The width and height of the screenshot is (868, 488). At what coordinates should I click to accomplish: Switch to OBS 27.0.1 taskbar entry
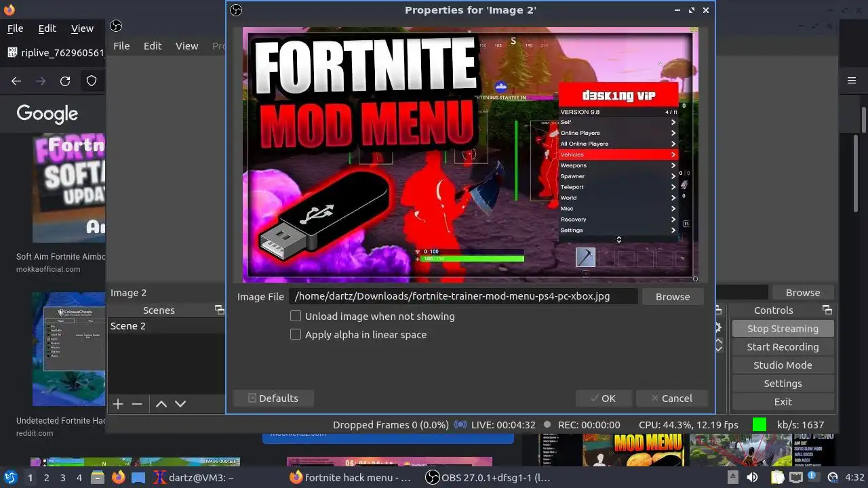(x=487, y=477)
